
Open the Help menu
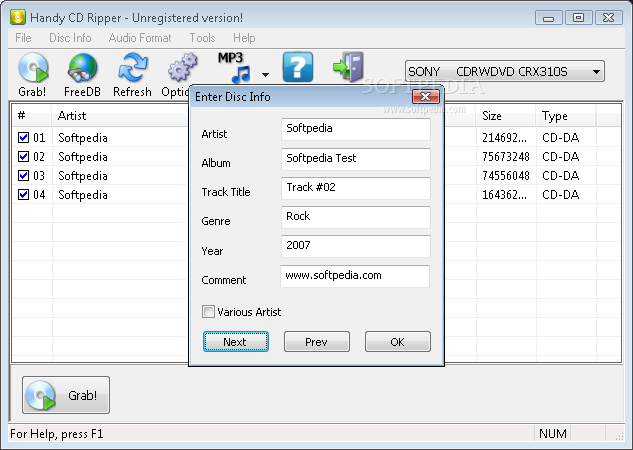244,38
